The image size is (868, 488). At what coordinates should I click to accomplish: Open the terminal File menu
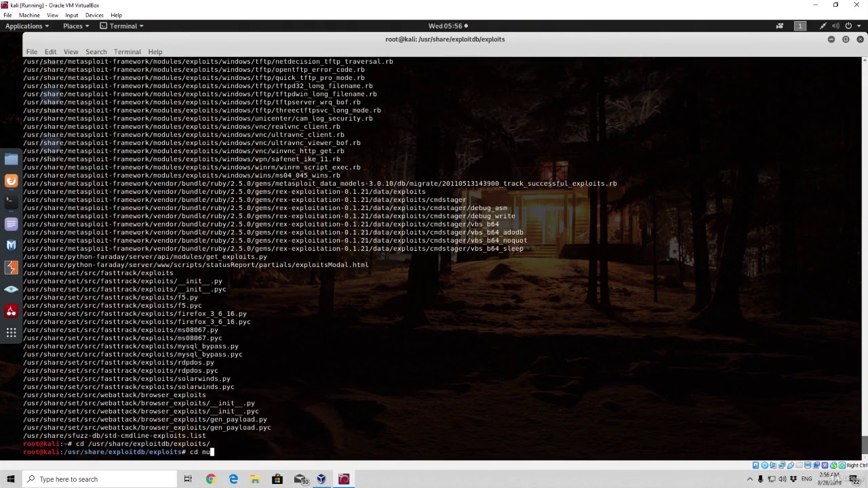pos(32,52)
